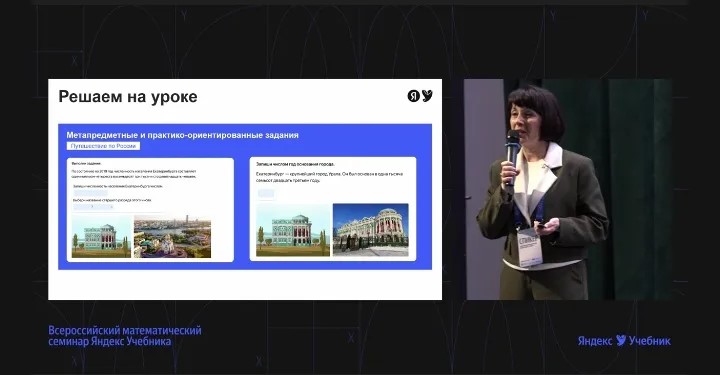Click the left task card about population
The image size is (720, 375).
[x=150, y=210]
